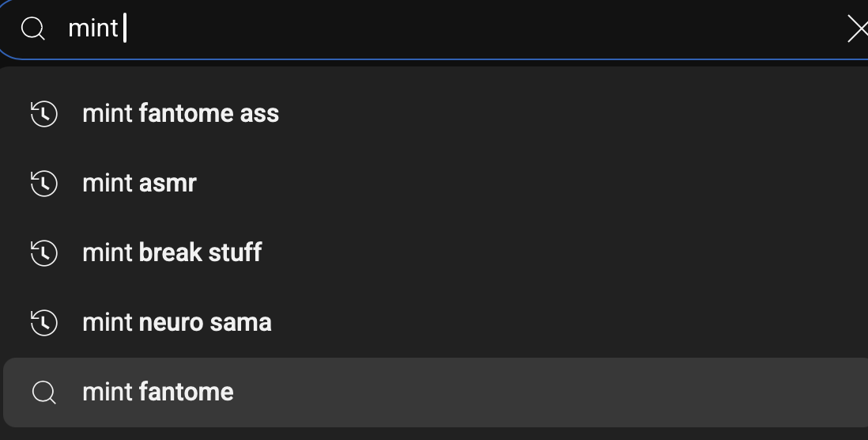Open the 'mint neuro sama' suggestion
This screenshot has height=440, width=868.
[436, 323]
